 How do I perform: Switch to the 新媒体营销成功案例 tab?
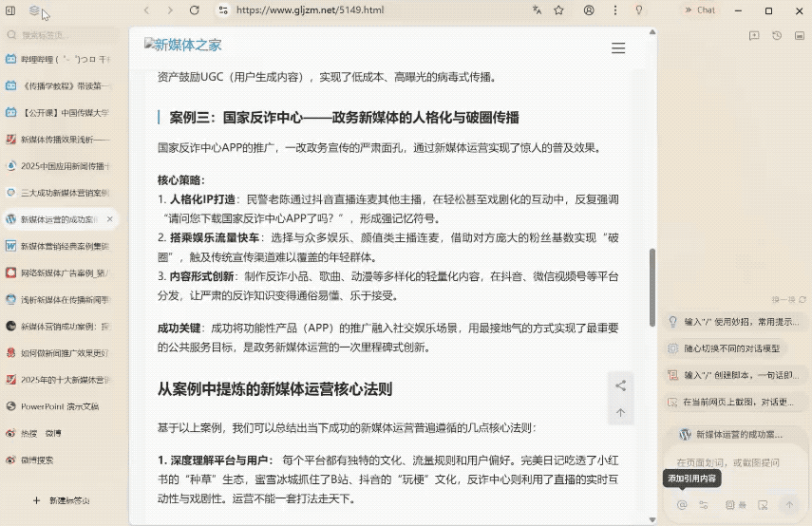coord(60,327)
